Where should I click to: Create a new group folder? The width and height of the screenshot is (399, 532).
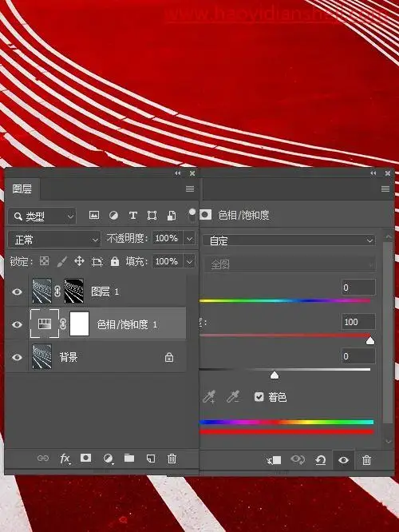coord(129,459)
